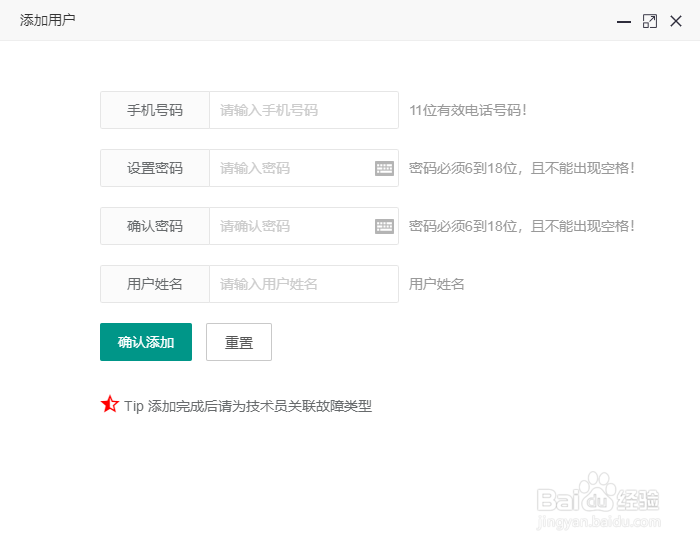Screen dimensions: 700x547
Task: Focus the 请输入手机号码 input field
Action: 304,110
